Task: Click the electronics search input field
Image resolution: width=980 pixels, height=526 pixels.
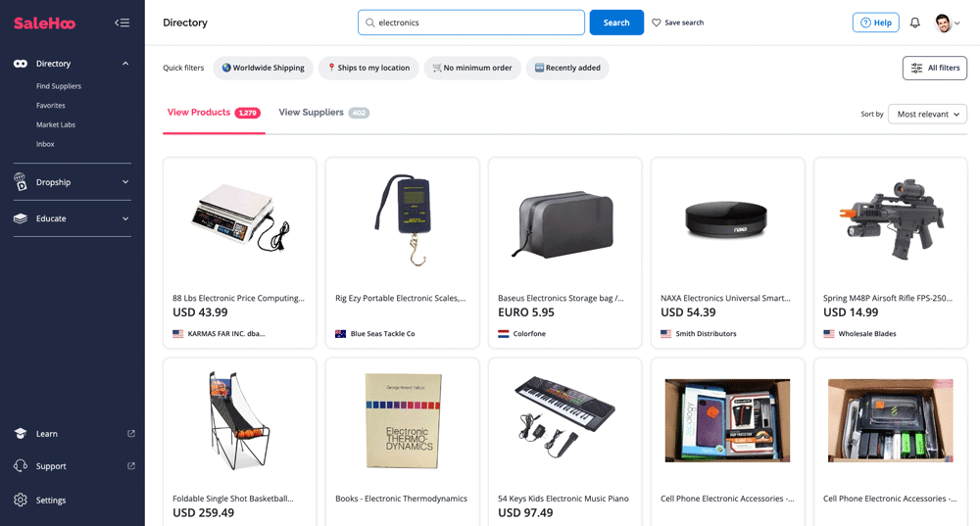Action: (x=471, y=23)
